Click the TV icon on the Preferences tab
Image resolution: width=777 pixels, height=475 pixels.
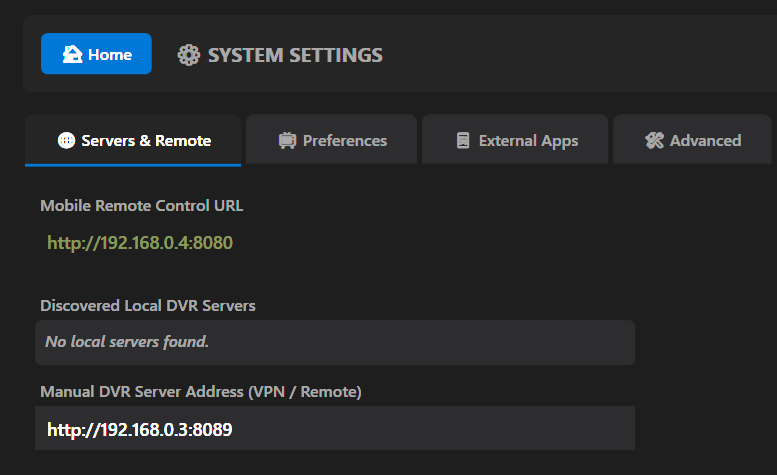(287, 141)
